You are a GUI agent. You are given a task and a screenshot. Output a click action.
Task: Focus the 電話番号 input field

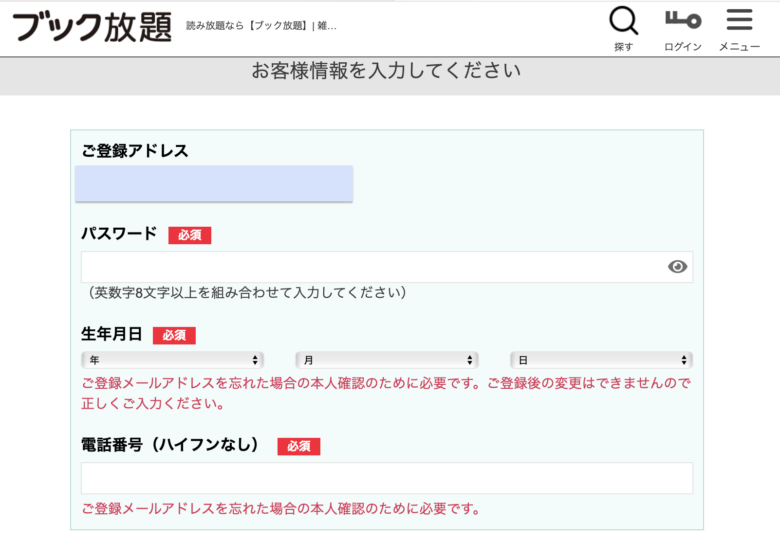pos(387,478)
